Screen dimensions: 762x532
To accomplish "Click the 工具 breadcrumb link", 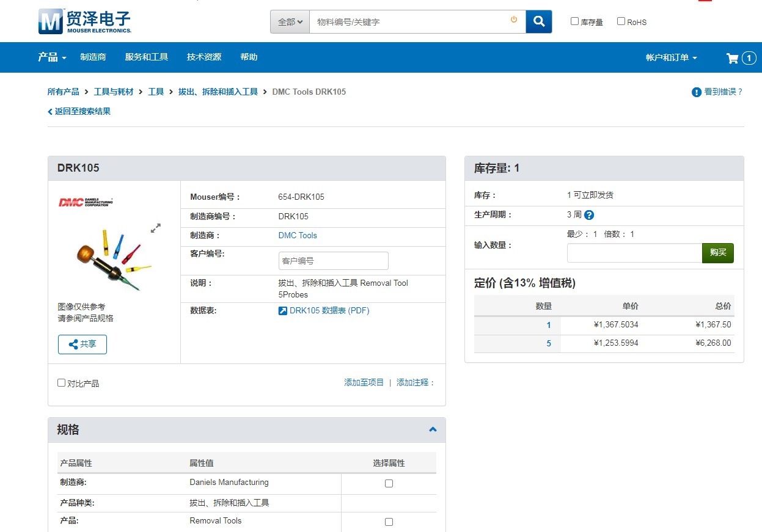I will 156,92.
